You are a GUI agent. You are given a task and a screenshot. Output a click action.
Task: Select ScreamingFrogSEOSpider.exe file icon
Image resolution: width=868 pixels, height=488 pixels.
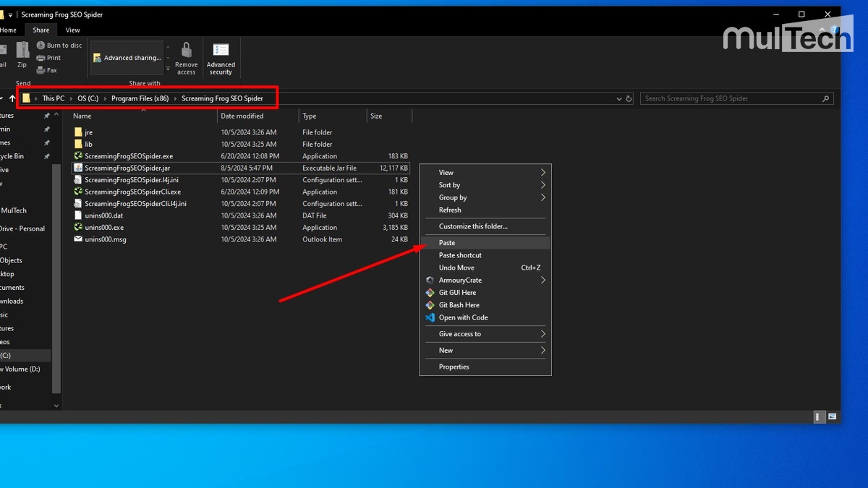[x=78, y=156]
